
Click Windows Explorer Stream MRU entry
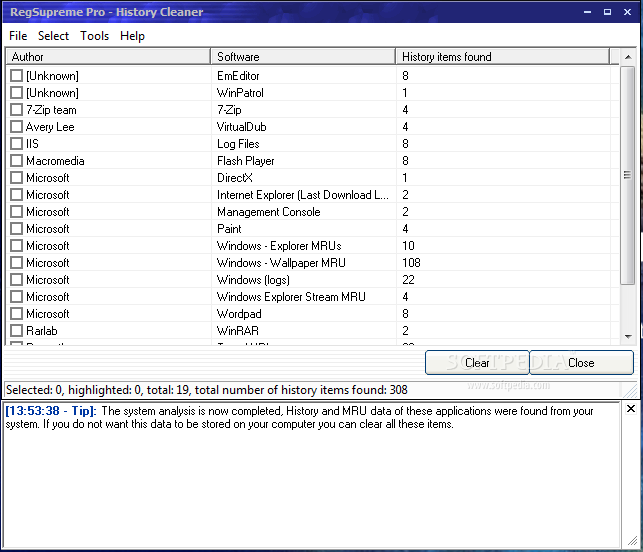tap(291, 297)
